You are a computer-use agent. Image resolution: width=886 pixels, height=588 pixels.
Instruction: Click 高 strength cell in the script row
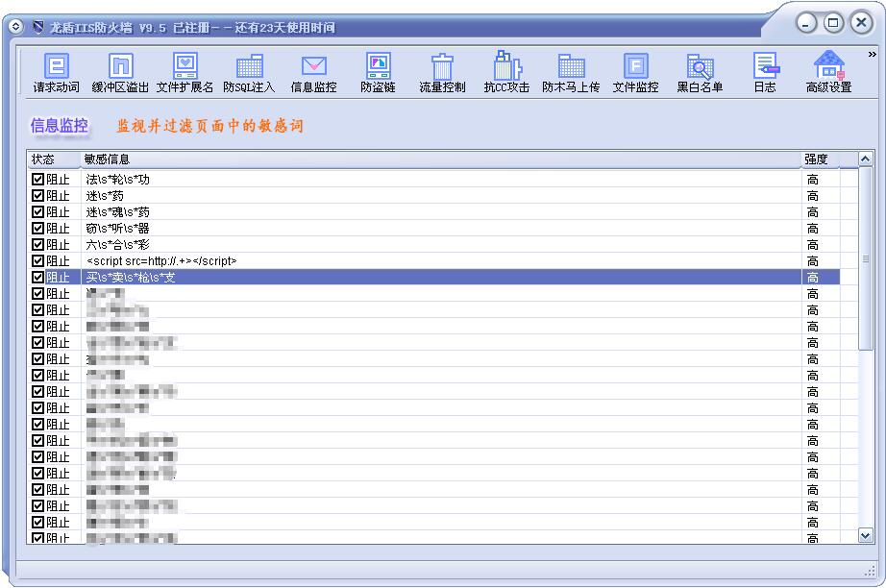click(x=813, y=261)
